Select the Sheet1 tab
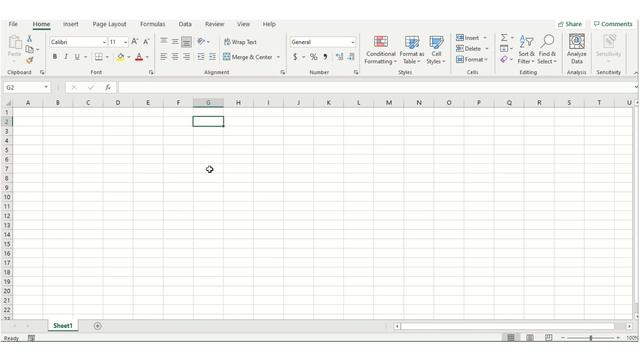The height and width of the screenshot is (360, 640). click(x=62, y=326)
